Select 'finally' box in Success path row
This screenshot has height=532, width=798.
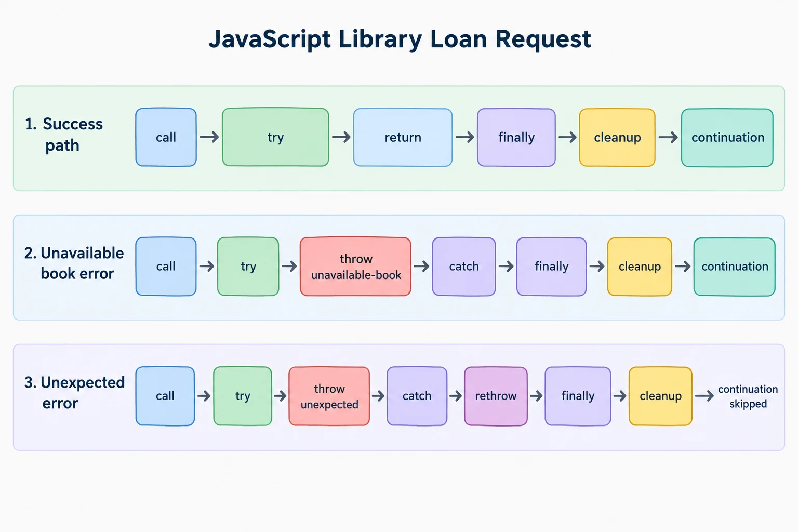pos(516,137)
